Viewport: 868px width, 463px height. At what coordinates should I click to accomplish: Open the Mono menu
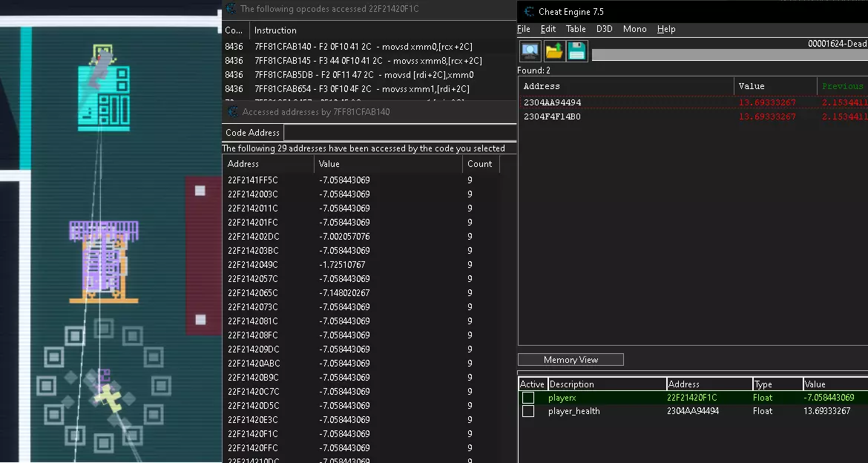(634, 29)
